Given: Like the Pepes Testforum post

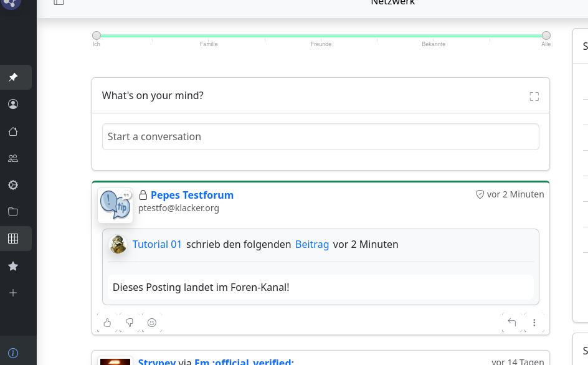Looking at the screenshot, I should 107,323.
